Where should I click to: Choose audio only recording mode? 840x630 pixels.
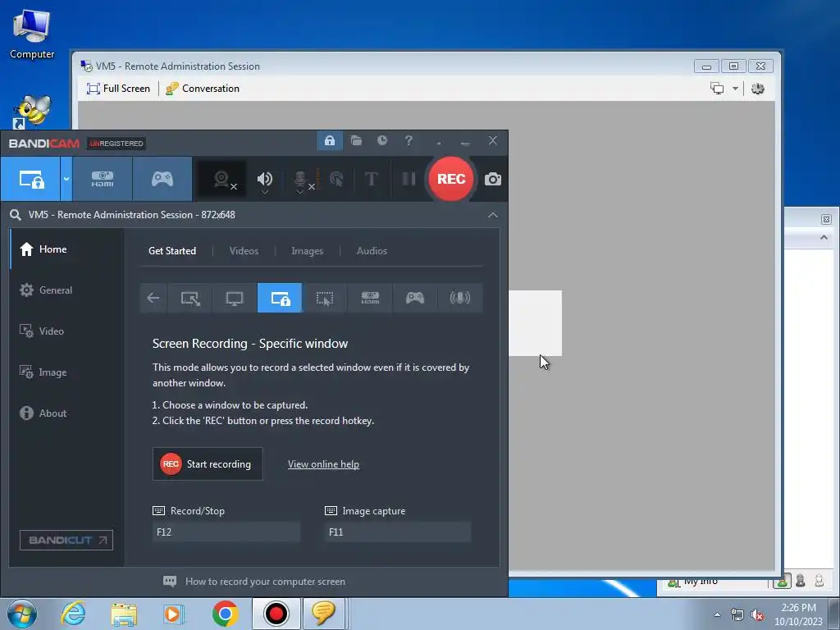tap(459, 298)
